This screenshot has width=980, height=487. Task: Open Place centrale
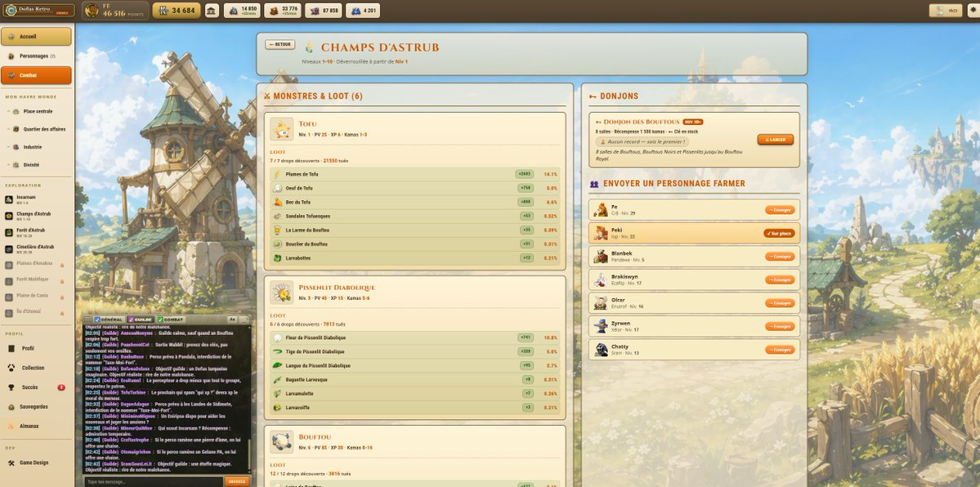[36, 111]
